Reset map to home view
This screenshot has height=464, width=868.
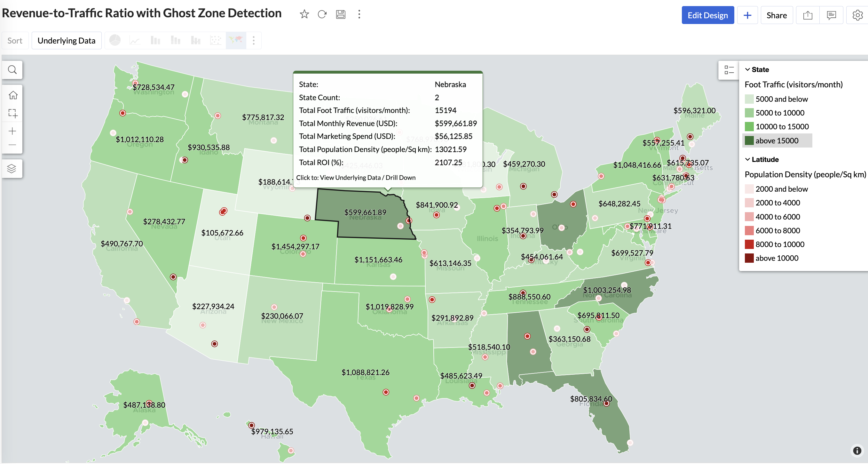pos(12,95)
